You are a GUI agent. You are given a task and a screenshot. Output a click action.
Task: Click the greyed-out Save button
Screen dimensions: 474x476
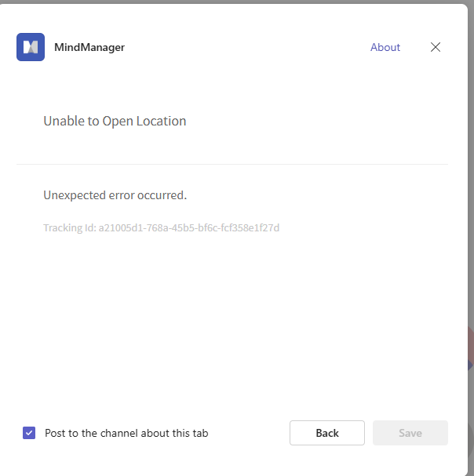(x=410, y=433)
